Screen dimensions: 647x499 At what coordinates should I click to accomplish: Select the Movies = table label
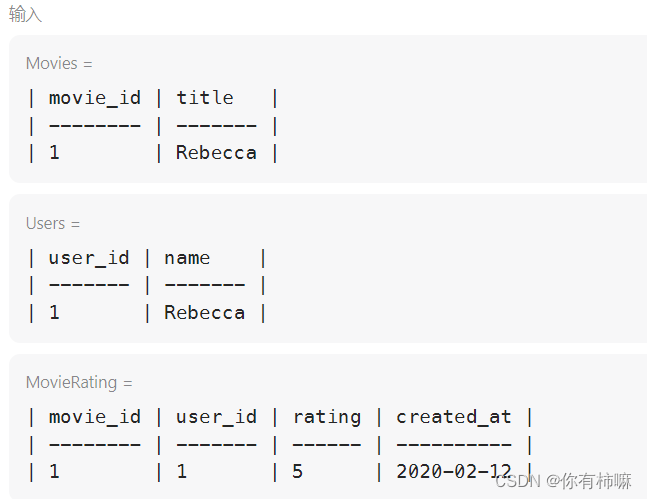(59, 64)
